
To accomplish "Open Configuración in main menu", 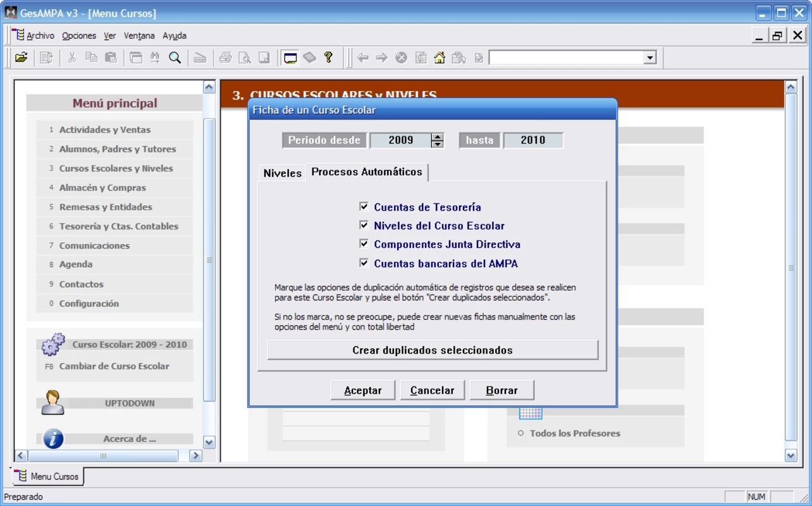I will (114, 304).
